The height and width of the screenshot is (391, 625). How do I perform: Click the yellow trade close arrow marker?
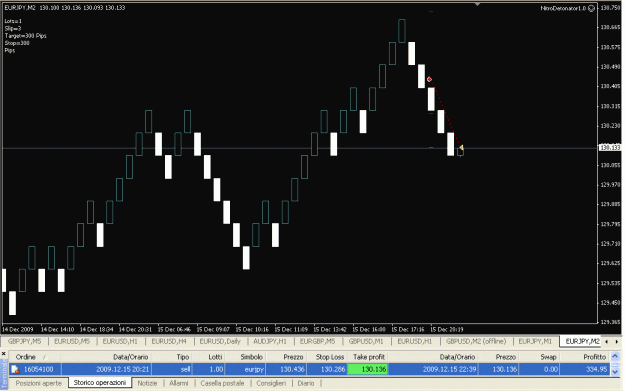pos(461,147)
